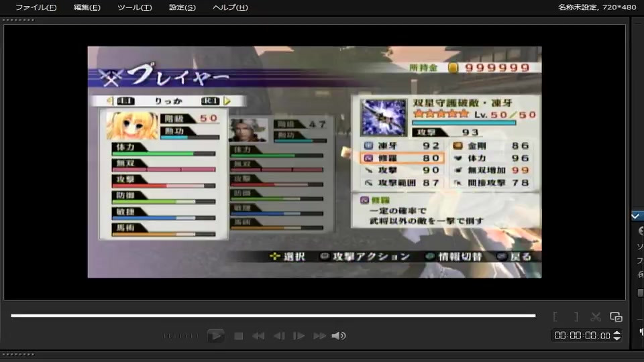Enlarge the preview window with the resize icon

(x=616, y=316)
